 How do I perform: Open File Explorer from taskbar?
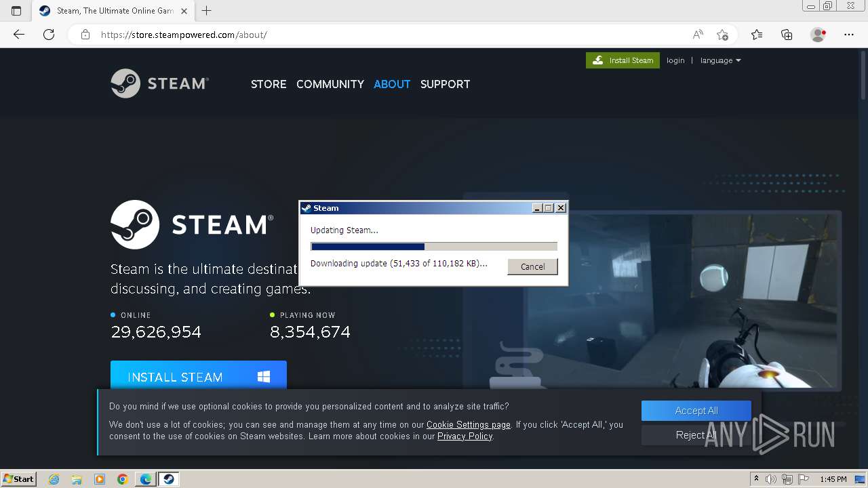(77, 479)
